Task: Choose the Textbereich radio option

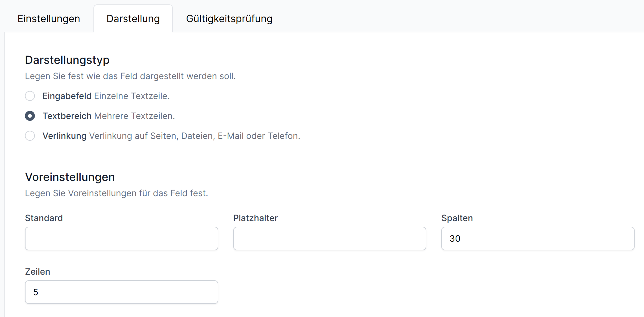Action: (x=30, y=116)
